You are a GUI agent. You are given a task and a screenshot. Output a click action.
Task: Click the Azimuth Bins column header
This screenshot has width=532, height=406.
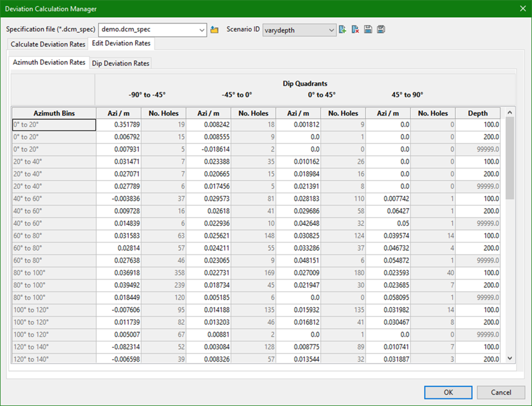coord(54,113)
